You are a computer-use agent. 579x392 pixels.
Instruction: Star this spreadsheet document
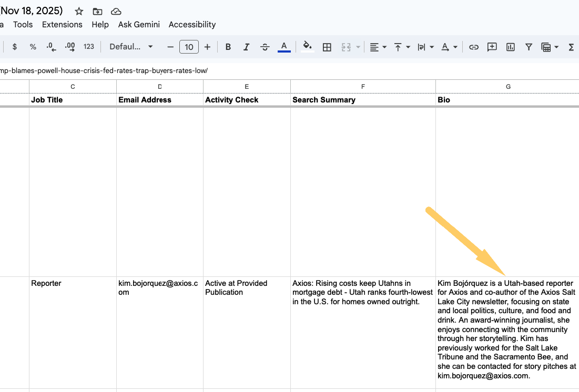point(79,11)
